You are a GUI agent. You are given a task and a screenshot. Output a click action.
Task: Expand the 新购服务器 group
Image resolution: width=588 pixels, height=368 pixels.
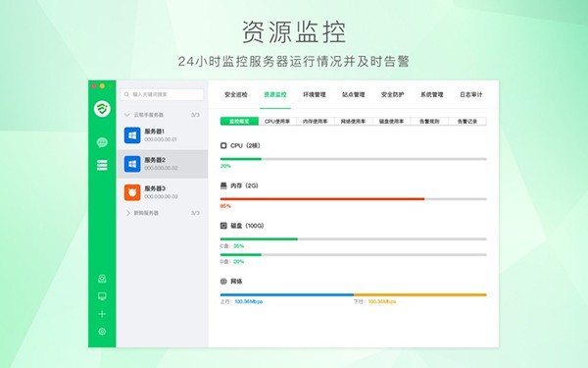[x=127, y=213]
